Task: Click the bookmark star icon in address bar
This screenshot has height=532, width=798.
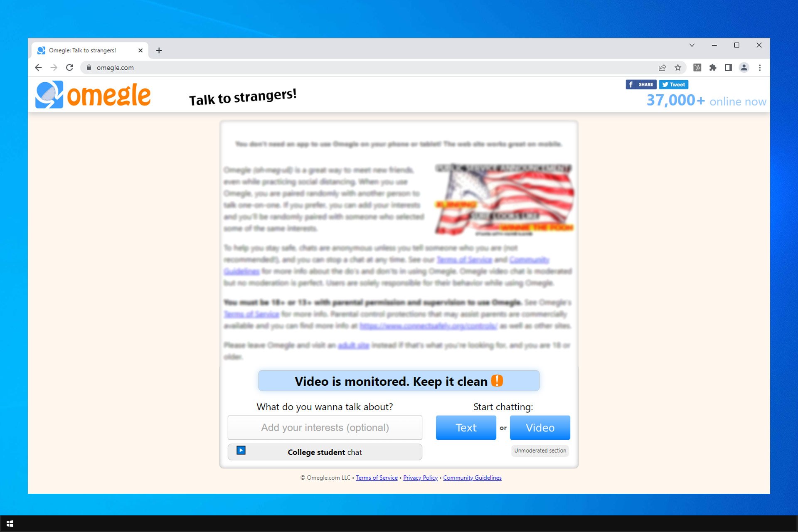Action: [677, 67]
